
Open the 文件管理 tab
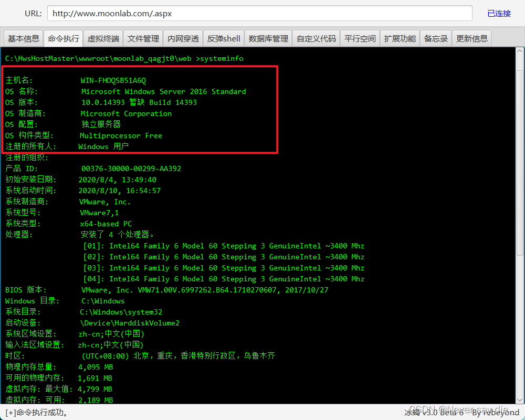[x=143, y=38]
